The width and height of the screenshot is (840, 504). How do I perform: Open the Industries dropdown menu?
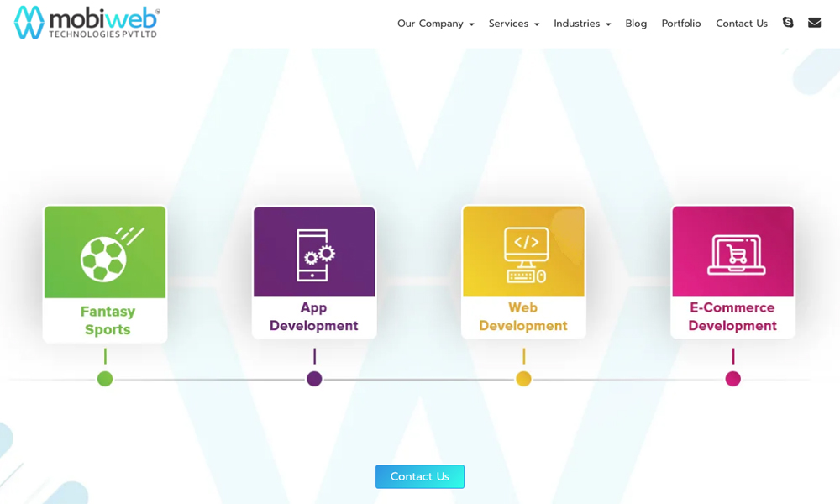click(581, 24)
